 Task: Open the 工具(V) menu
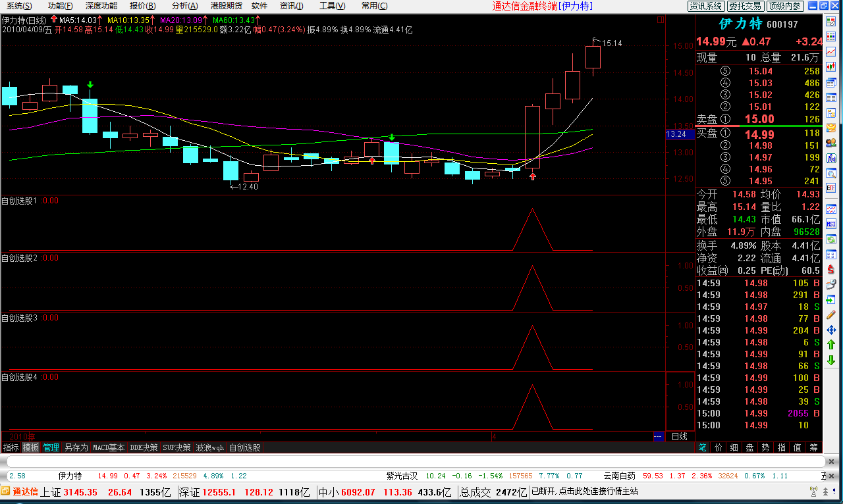(x=332, y=6)
